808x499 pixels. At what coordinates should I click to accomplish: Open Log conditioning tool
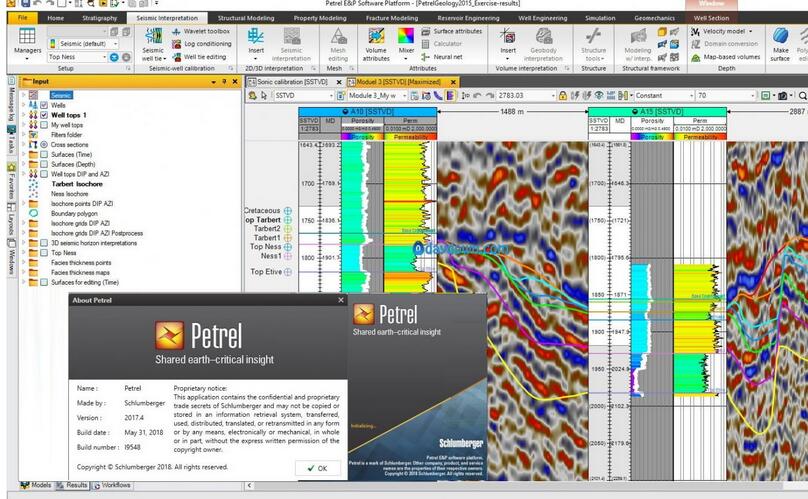click(x=201, y=44)
